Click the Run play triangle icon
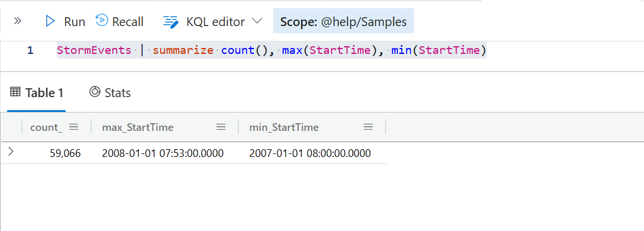The image size is (644, 231). tap(50, 21)
